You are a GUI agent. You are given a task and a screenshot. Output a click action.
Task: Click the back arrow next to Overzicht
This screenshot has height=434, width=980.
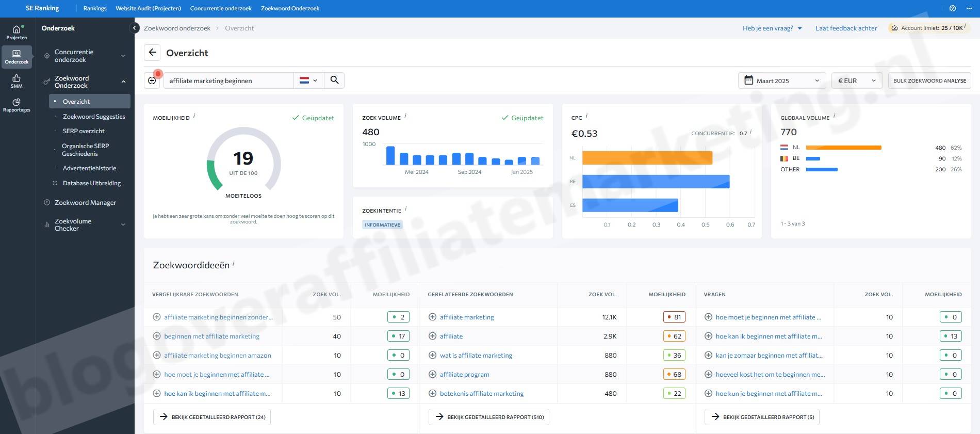click(152, 53)
